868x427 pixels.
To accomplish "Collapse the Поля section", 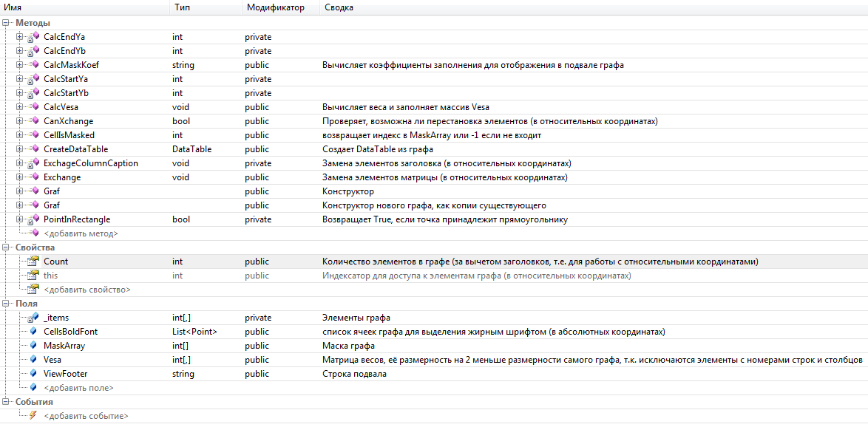I will click(5, 304).
